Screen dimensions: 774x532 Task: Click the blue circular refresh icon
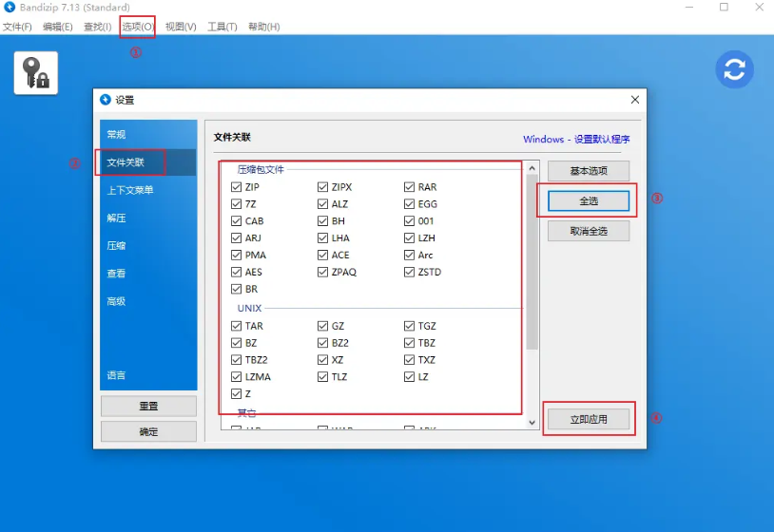coord(734,69)
